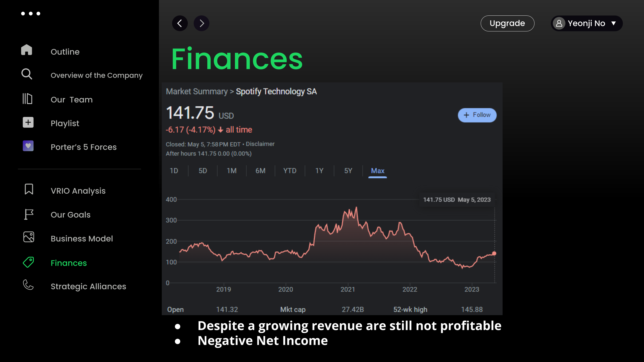Click the plus icon beside Playlist
This screenshot has height=362, width=644.
(28, 122)
